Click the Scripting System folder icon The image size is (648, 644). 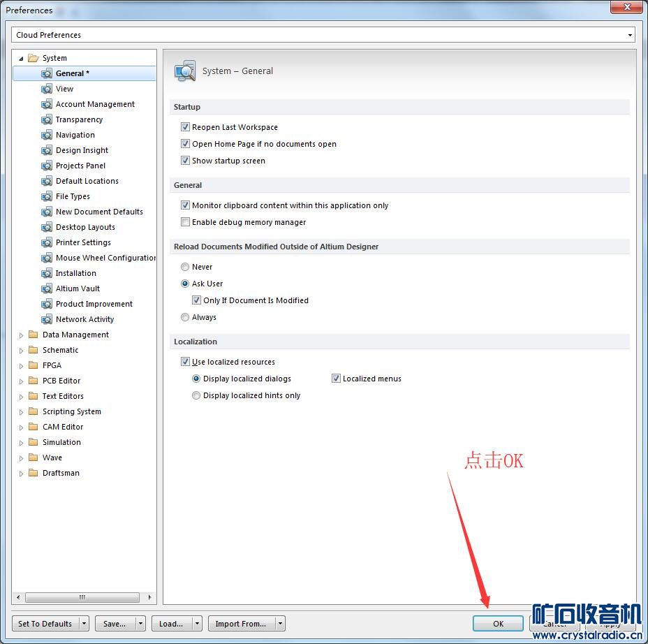[33, 411]
